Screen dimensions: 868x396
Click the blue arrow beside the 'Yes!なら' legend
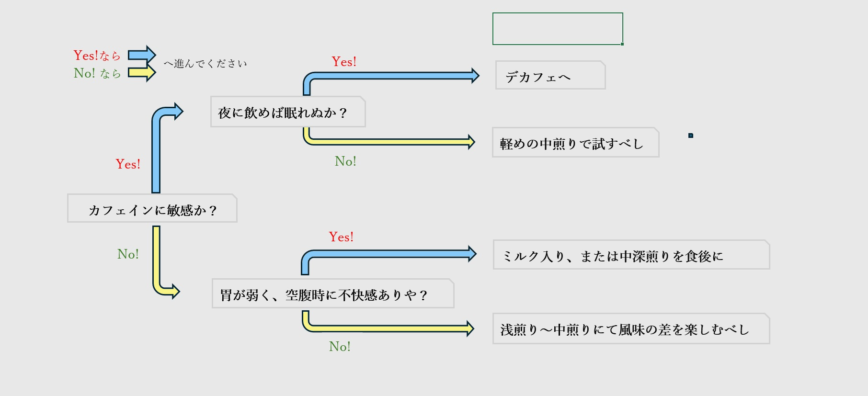pyautogui.click(x=142, y=55)
